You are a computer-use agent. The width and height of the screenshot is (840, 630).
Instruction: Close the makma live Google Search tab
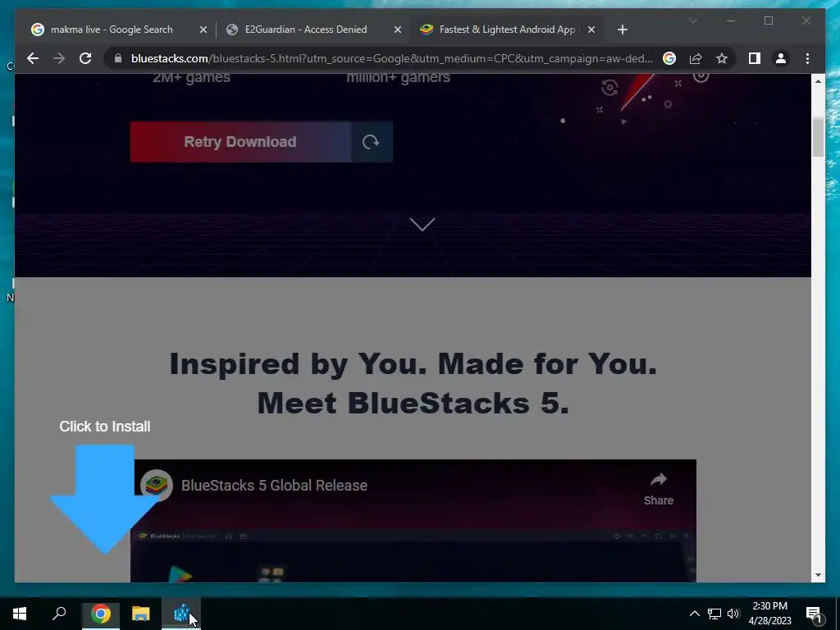(x=203, y=30)
